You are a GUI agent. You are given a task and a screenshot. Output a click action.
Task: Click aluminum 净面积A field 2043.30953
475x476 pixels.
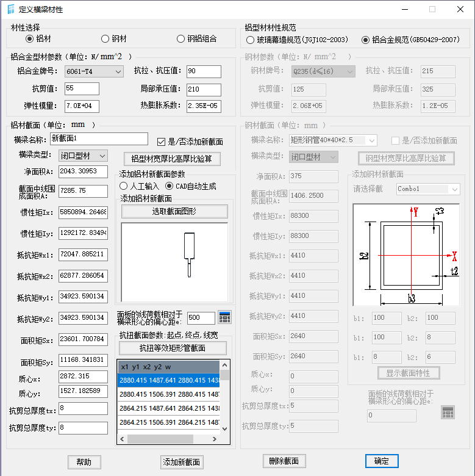tap(83, 171)
